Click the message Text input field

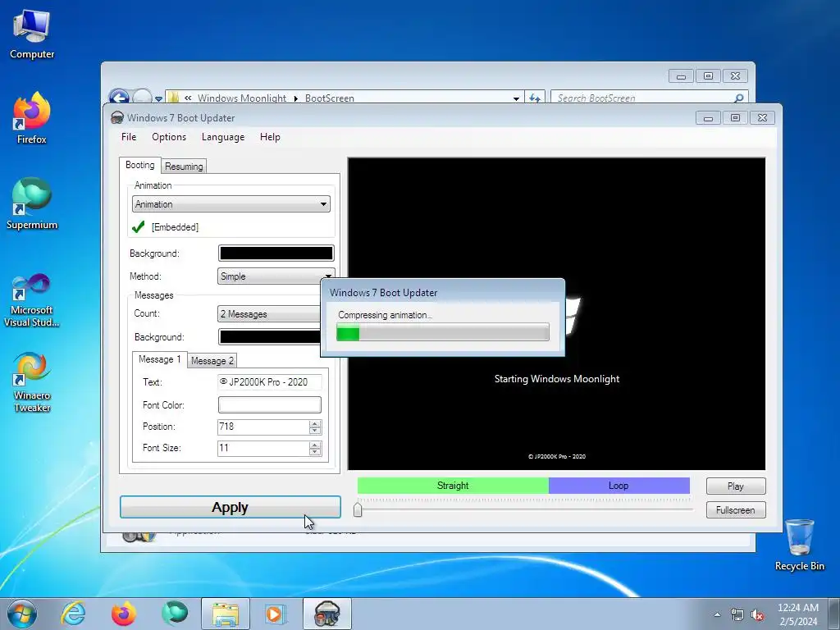pyautogui.click(x=269, y=382)
